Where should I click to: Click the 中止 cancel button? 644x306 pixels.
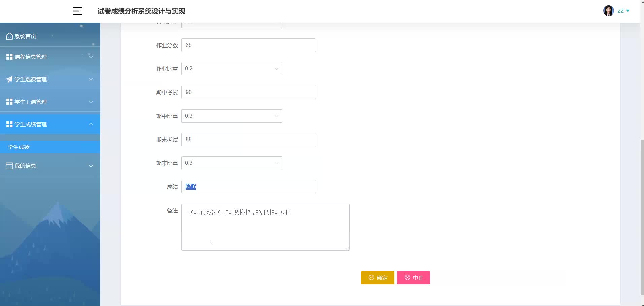[414, 278]
